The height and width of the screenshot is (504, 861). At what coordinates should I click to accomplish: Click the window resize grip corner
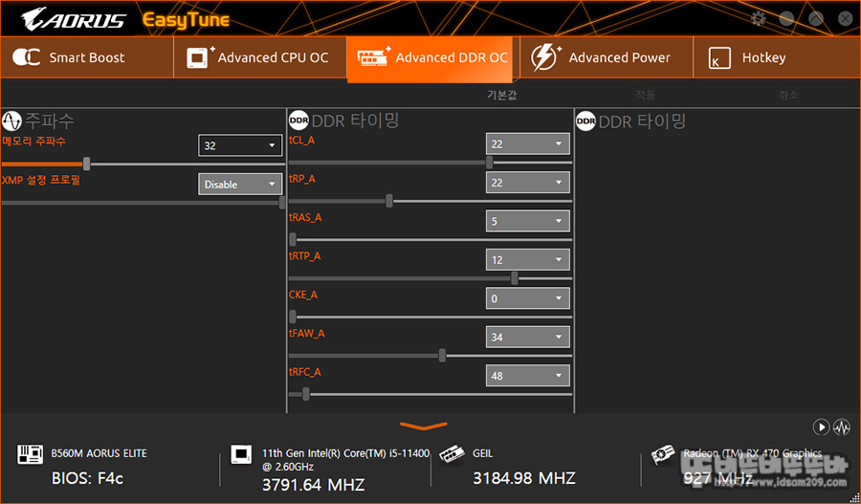[x=854, y=497]
